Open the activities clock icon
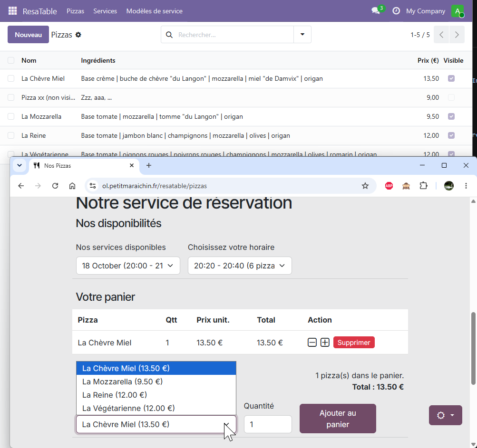 click(x=396, y=11)
